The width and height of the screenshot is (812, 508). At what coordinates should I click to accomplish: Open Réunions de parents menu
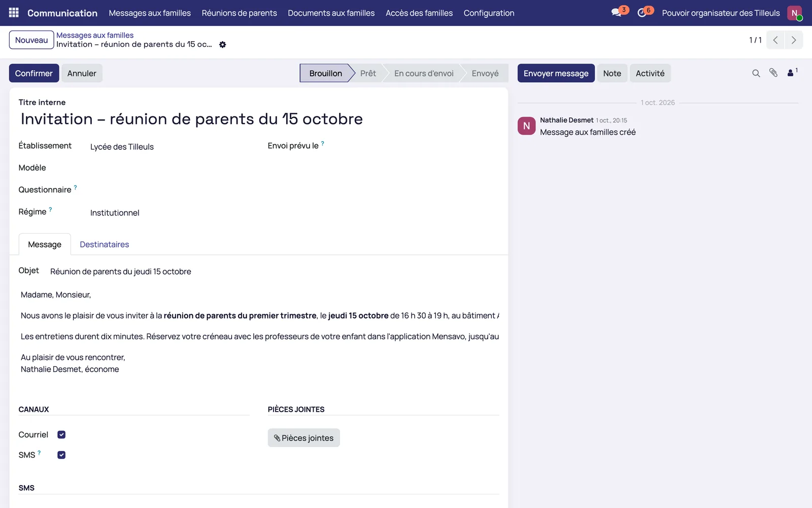pos(240,13)
